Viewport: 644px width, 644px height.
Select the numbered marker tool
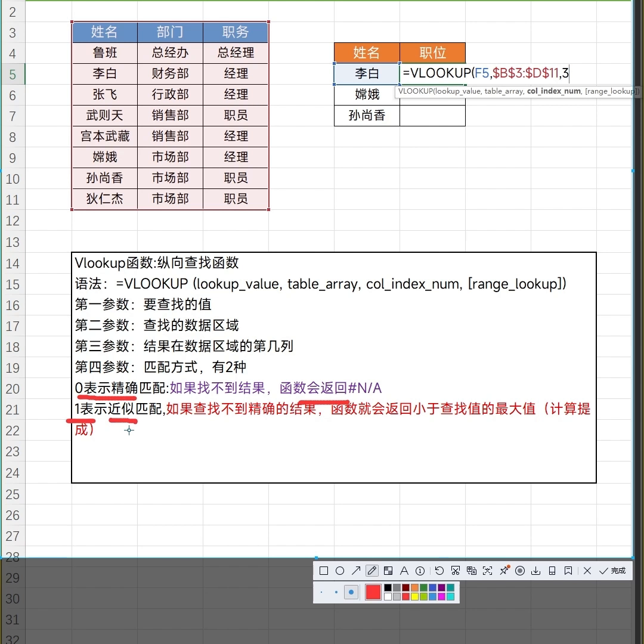pos(420,571)
